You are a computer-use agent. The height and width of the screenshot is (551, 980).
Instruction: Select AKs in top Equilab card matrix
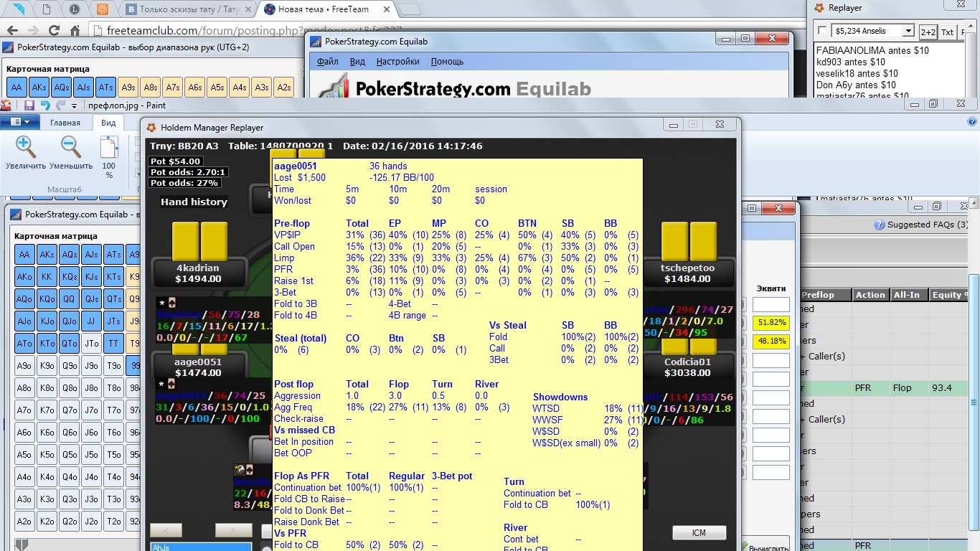coord(39,87)
